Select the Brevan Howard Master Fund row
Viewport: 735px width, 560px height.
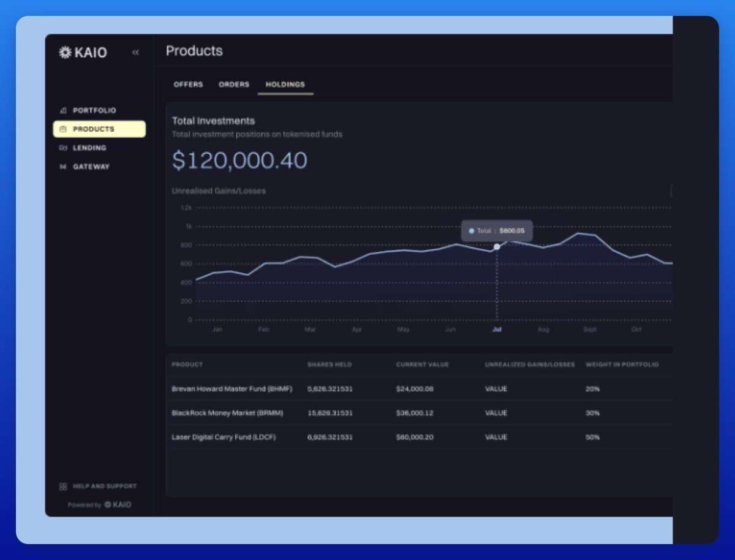click(x=232, y=389)
